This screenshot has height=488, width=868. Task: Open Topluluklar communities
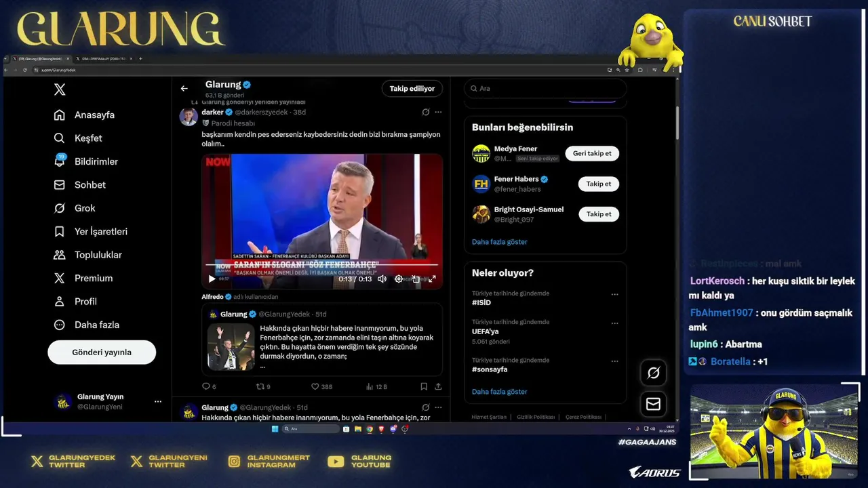click(88, 255)
